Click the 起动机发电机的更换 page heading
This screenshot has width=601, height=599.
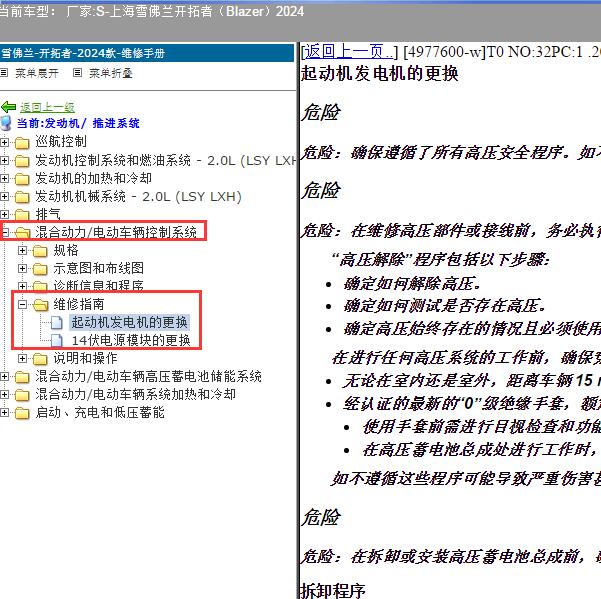[x=380, y=73]
